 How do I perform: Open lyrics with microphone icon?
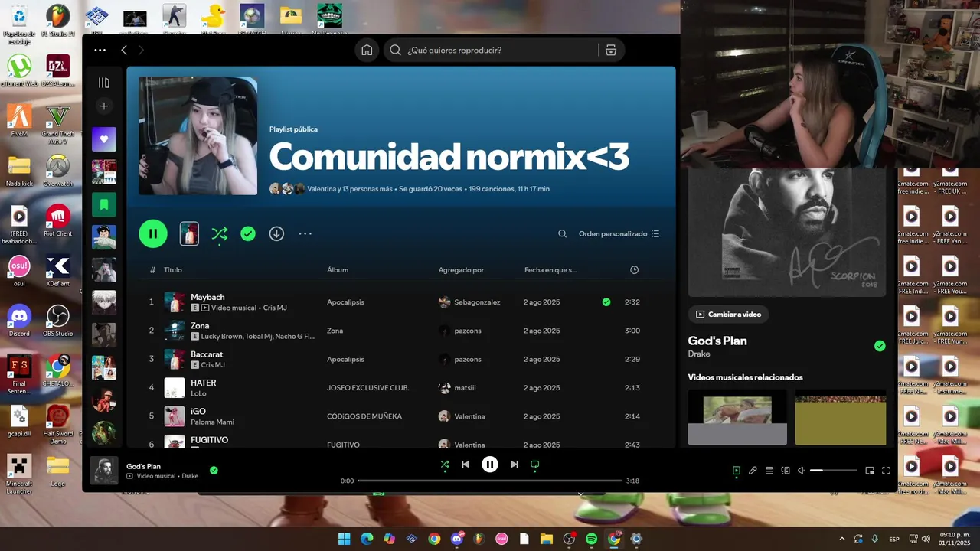pos(753,471)
